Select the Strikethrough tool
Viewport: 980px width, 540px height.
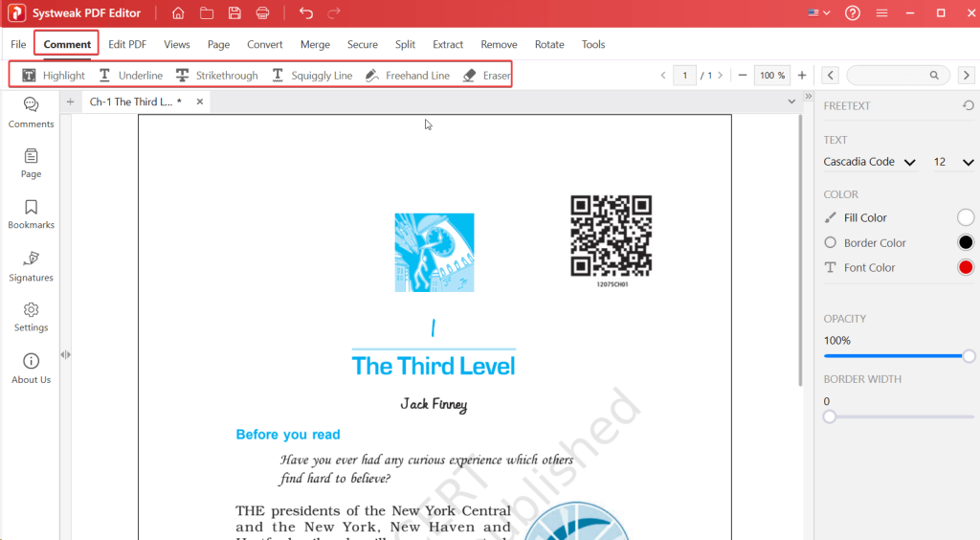216,76
